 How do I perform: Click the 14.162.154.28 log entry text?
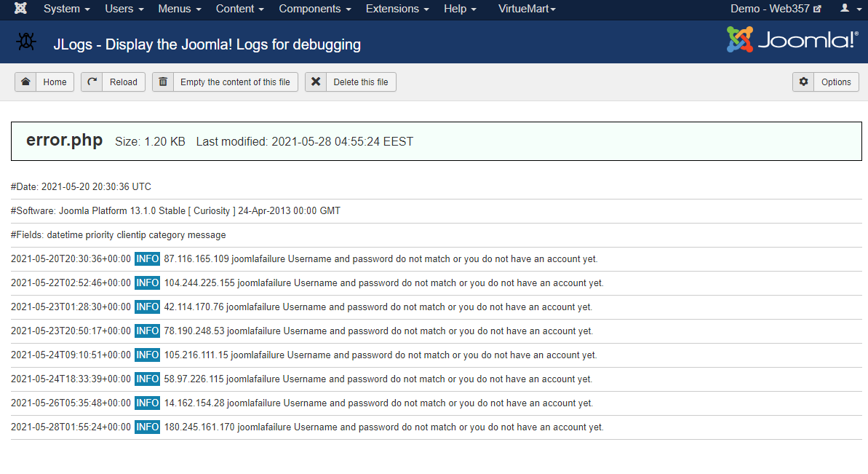pos(378,403)
